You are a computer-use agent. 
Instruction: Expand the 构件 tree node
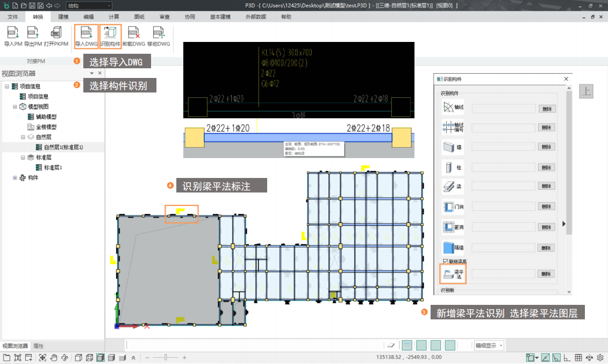16,178
